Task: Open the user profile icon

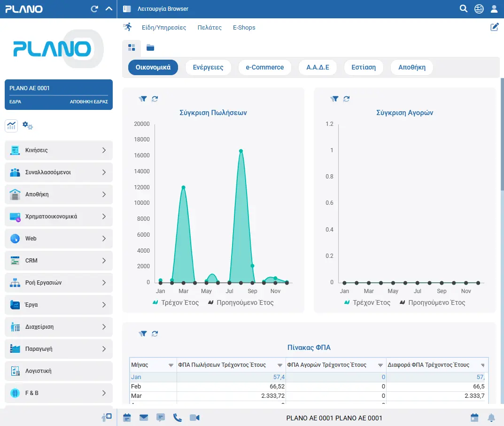Action: 494,9
